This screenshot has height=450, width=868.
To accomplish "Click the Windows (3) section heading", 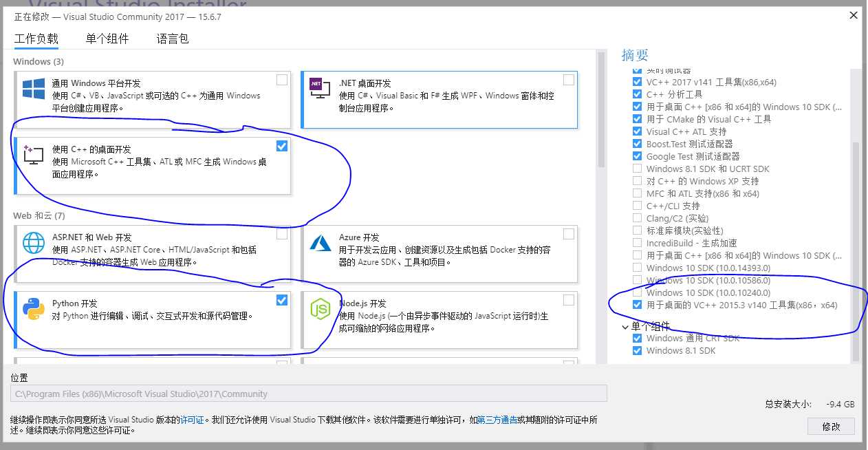I will pos(39,61).
